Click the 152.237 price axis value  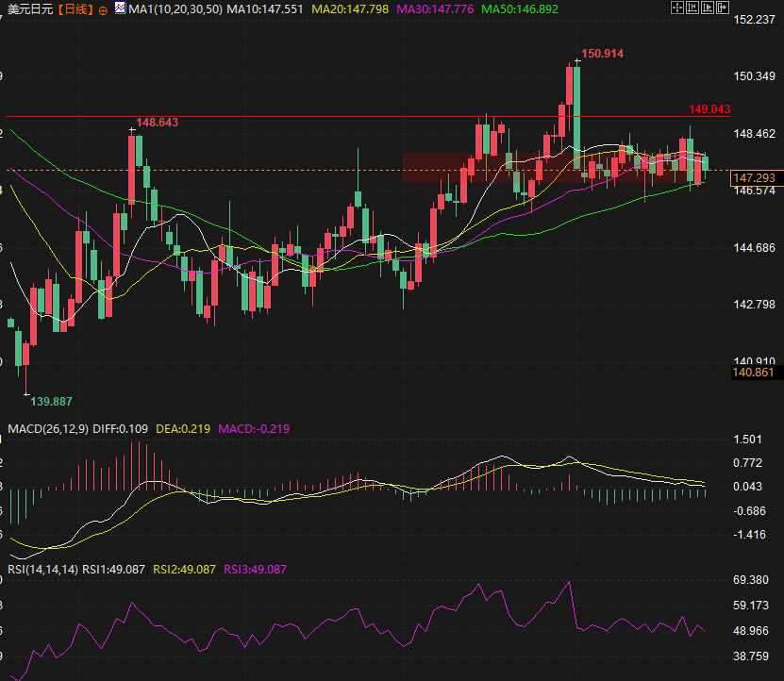[754, 20]
